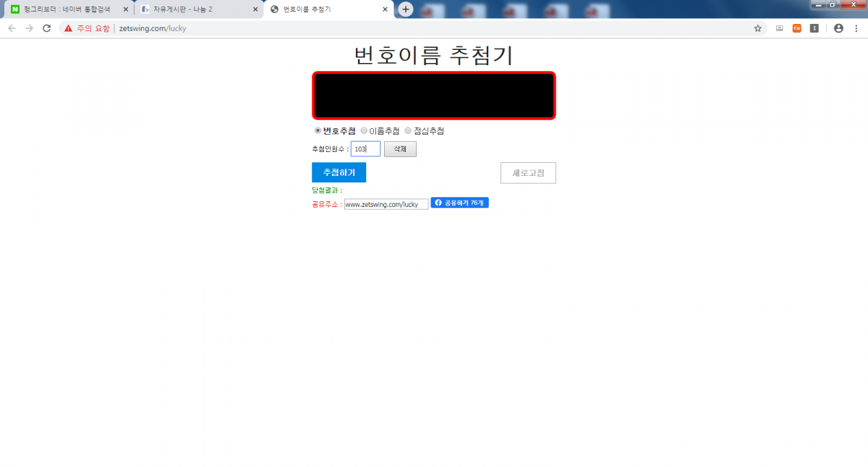Image resolution: width=868 pixels, height=467 pixels.
Task: Click the 추첨인원수 number input field
Action: point(365,149)
